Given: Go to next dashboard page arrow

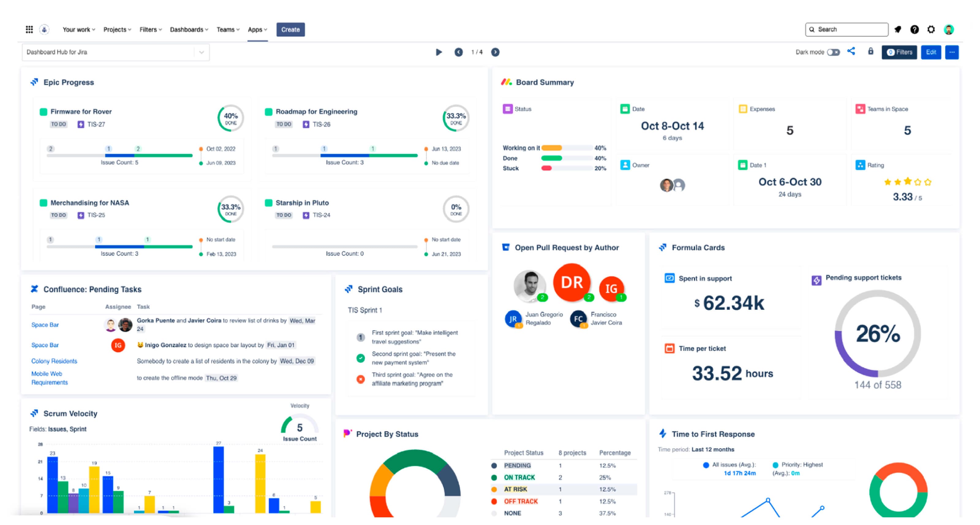Looking at the screenshot, I should pos(495,52).
